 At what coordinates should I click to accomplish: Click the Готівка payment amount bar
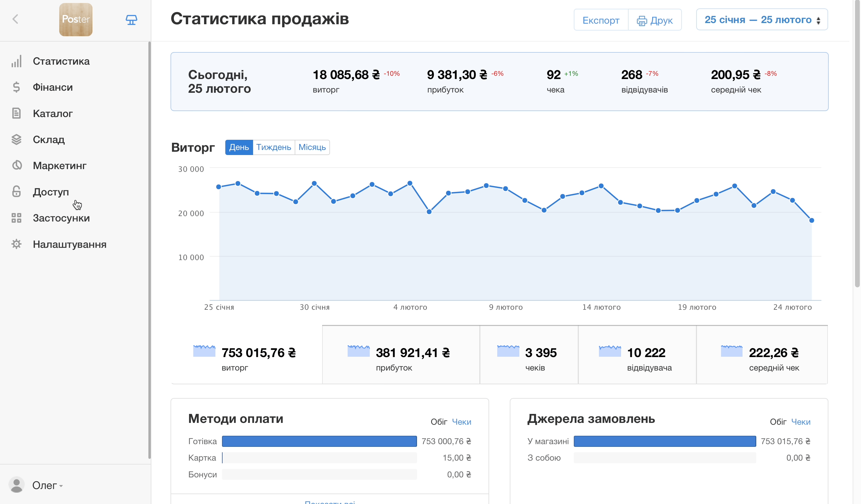coord(319,441)
